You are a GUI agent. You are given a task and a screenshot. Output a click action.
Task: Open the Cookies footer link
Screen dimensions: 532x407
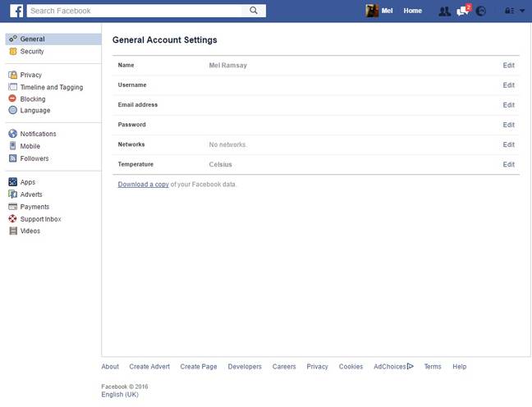point(351,366)
